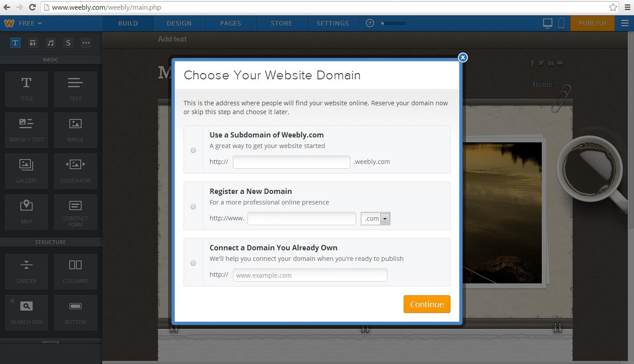Image resolution: width=634 pixels, height=364 pixels.
Task: Select the structure elements category icon
Action: (33, 43)
